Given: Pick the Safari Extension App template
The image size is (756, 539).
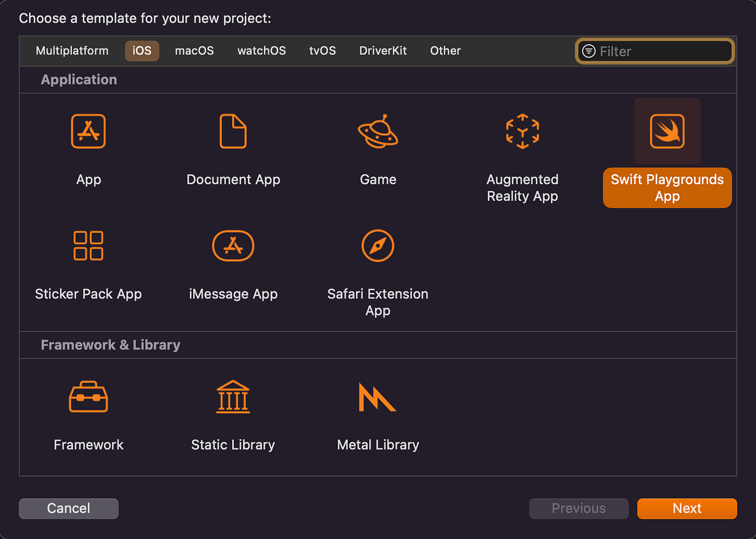Looking at the screenshot, I should point(378,245).
